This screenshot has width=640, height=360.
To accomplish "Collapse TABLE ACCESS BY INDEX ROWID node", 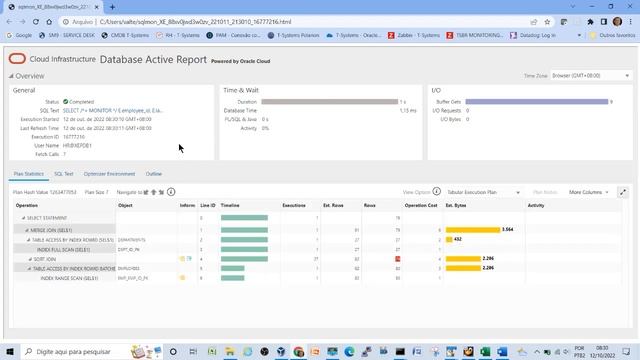I will click(x=29, y=240).
